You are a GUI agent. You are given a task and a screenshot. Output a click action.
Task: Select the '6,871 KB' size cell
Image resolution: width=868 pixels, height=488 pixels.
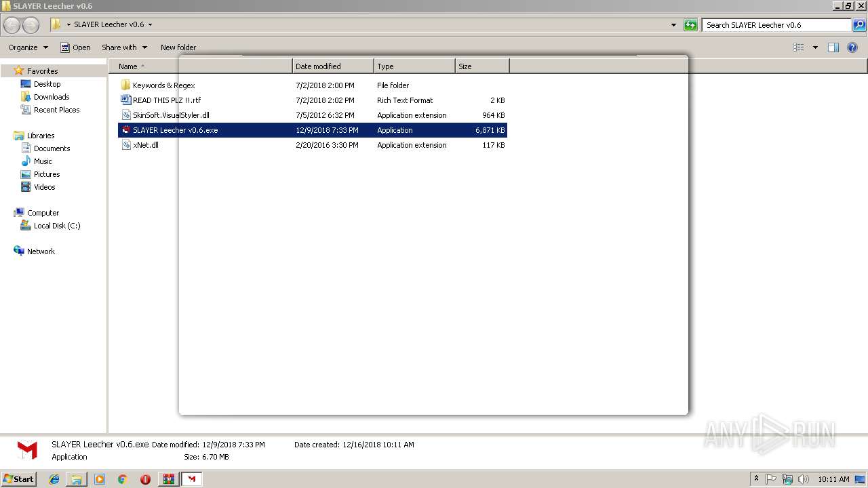point(490,130)
